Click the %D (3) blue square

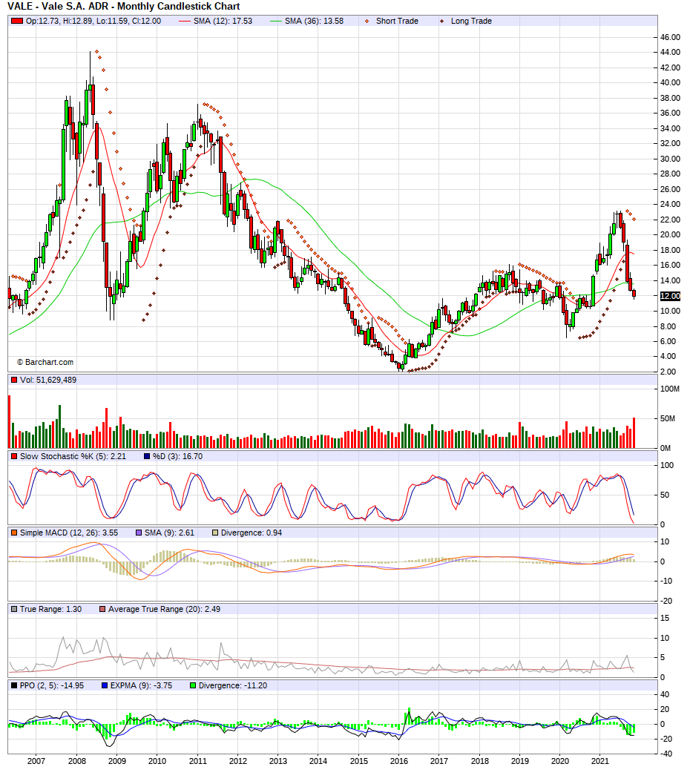[x=147, y=456]
